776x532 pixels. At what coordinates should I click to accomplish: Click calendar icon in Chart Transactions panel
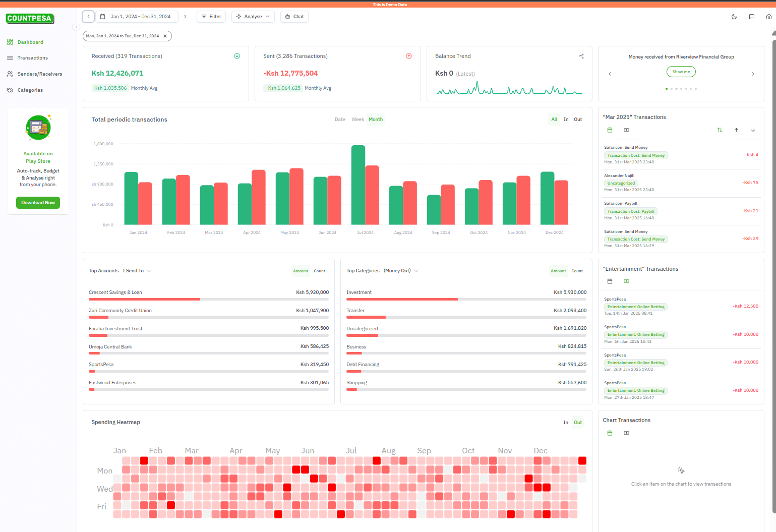pyautogui.click(x=610, y=433)
